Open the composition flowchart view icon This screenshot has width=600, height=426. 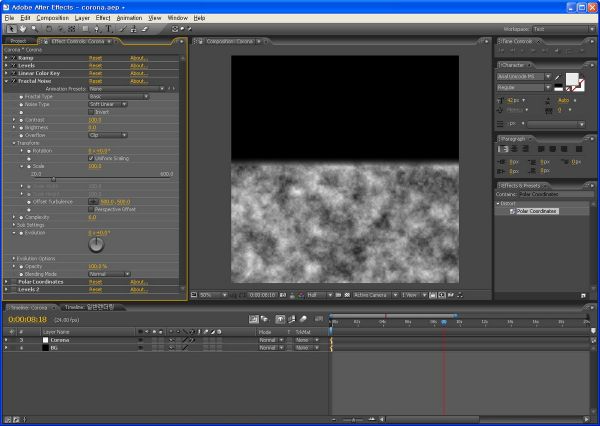[x=460, y=295]
